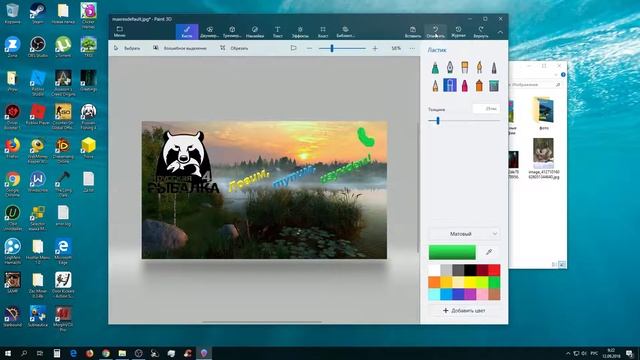This screenshot has height=360, width=640.
Task: Select the image_ jpg file in Explorer window
Action: tap(543, 158)
